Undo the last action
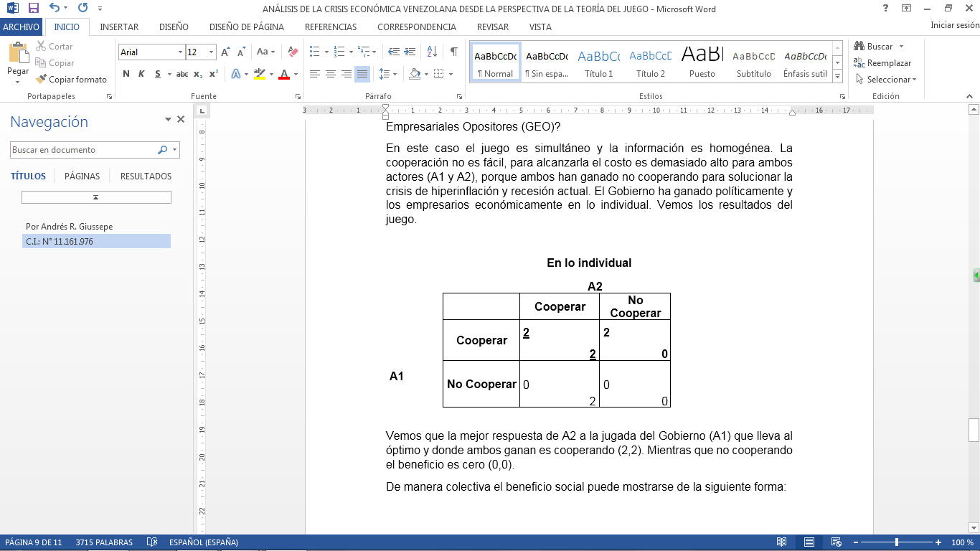 pos(55,9)
